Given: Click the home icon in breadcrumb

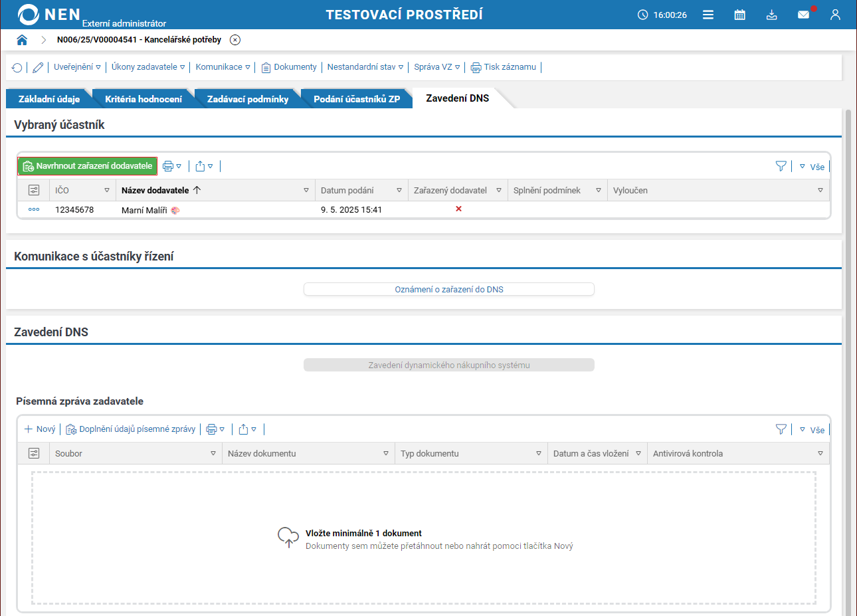Looking at the screenshot, I should tap(22, 40).
